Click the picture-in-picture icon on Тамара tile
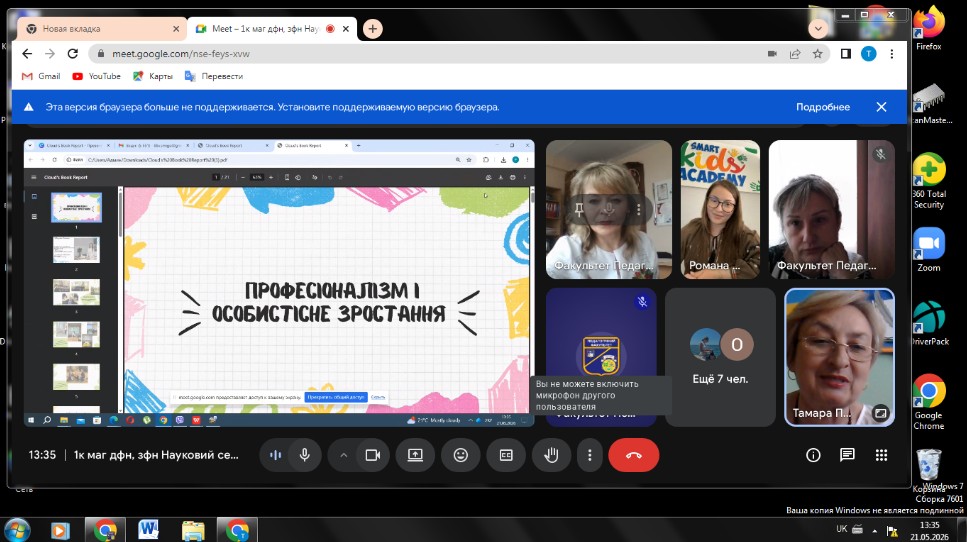The image size is (967, 542). [881, 413]
